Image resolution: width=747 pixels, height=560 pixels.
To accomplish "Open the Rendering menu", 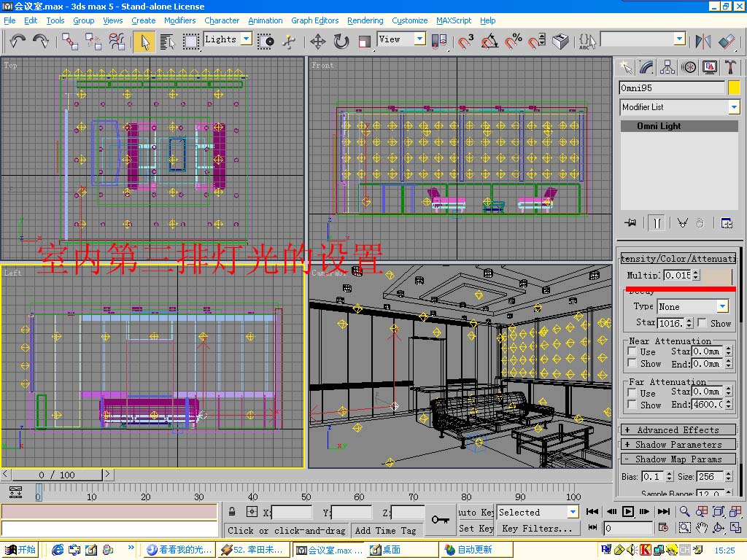I will click(365, 20).
